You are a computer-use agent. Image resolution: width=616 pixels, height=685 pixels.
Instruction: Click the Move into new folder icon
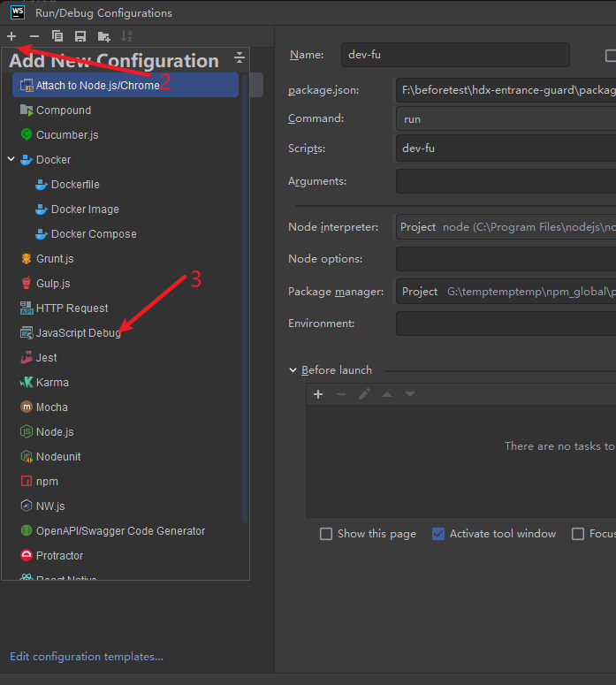pos(103,36)
